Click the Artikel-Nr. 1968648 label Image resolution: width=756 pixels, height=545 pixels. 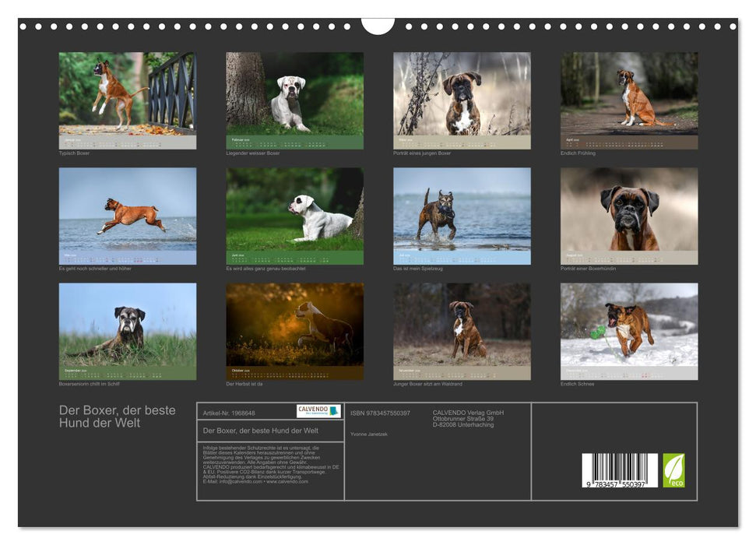point(230,412)
